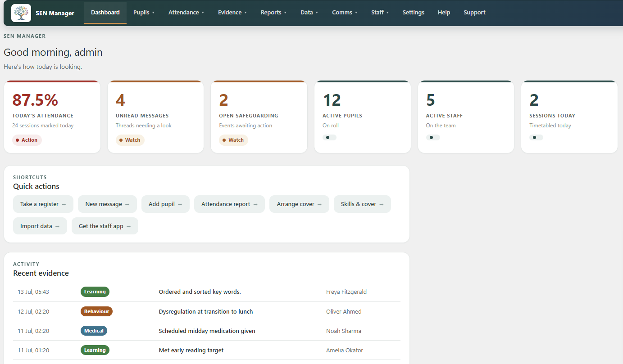Image resolution: width=623 pixels, height=364 pixels.
Task: Open the Today's Attendance 87.5% card
Action: [52, 117]
